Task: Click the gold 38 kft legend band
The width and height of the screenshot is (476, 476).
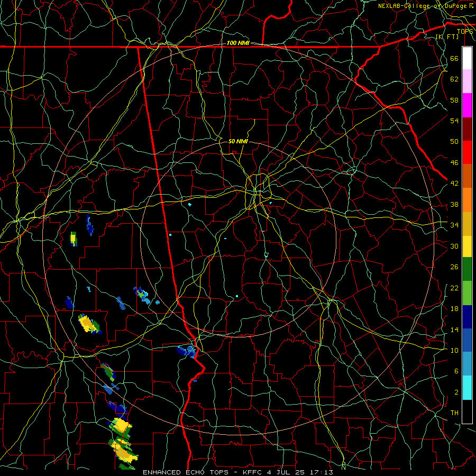Action: (x=467, y=224)
